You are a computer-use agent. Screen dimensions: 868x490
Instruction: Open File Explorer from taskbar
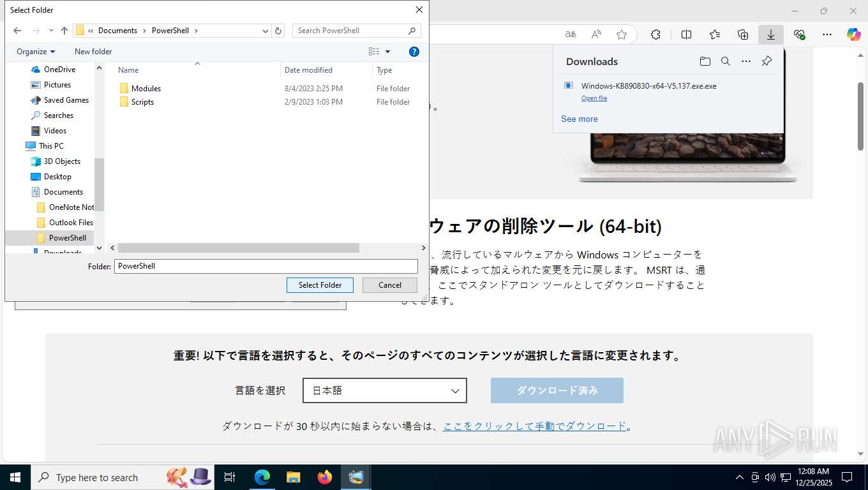point(294,477)
